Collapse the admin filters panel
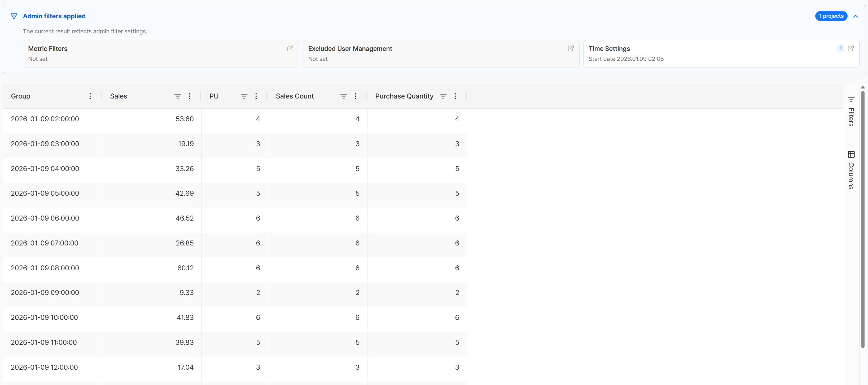The image size is (868, 385). click(856, 16)
